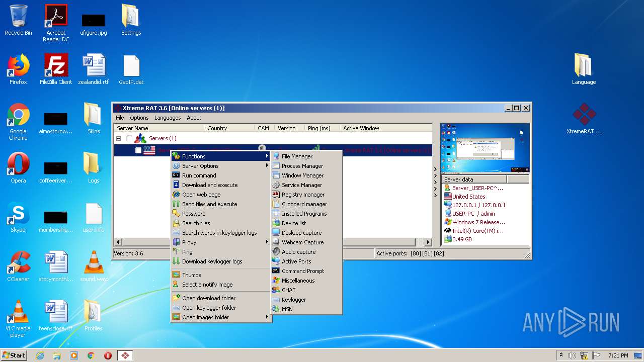
Task: Click the Active Window column header
Action: point(386,128)
